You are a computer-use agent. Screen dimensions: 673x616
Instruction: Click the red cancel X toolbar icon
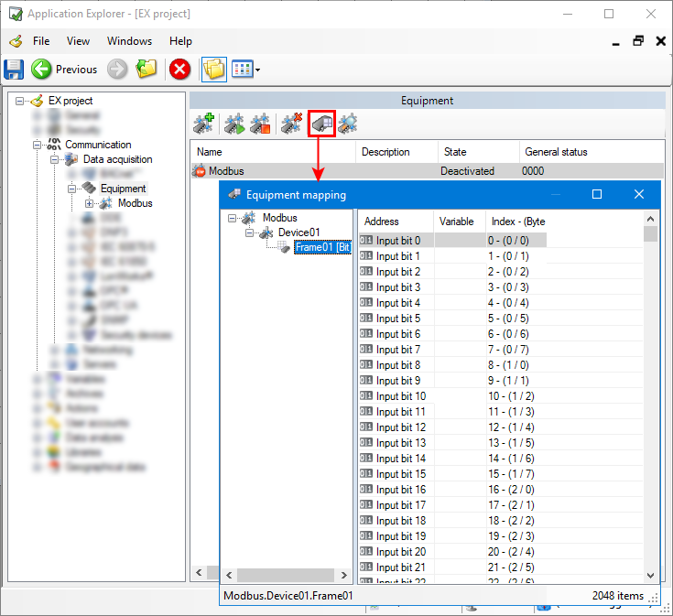pos(179,70)
